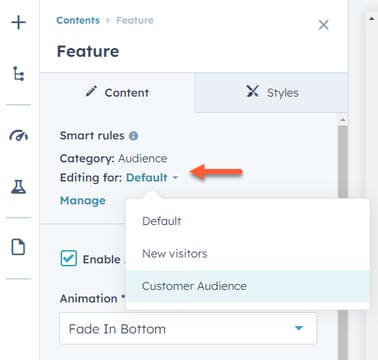Click the Smart rules info icon
This screenshot has height=360, width=378.
[x=133, y=136]
